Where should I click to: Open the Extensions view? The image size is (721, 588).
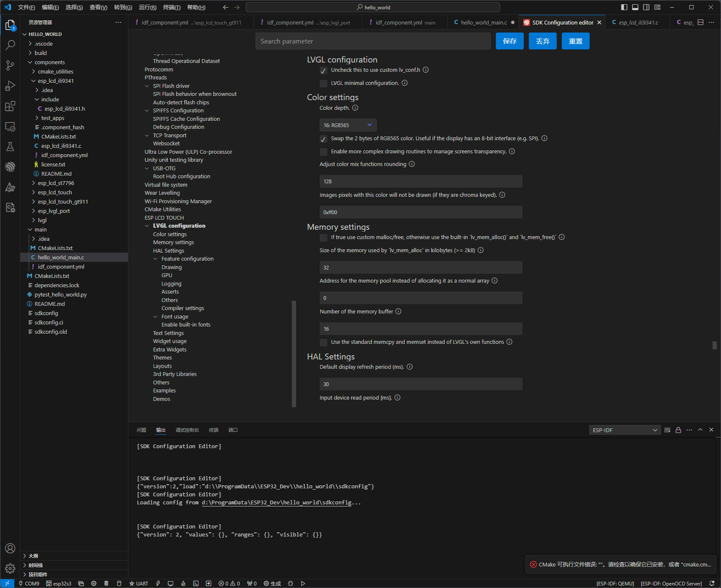pyautogui.click(x=10, y=106)
